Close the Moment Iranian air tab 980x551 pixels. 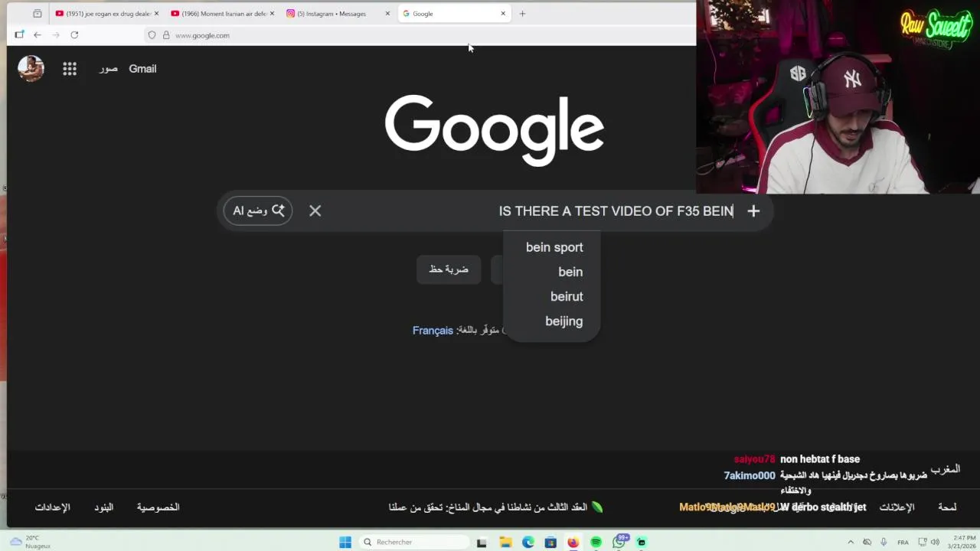coord(272,13)
